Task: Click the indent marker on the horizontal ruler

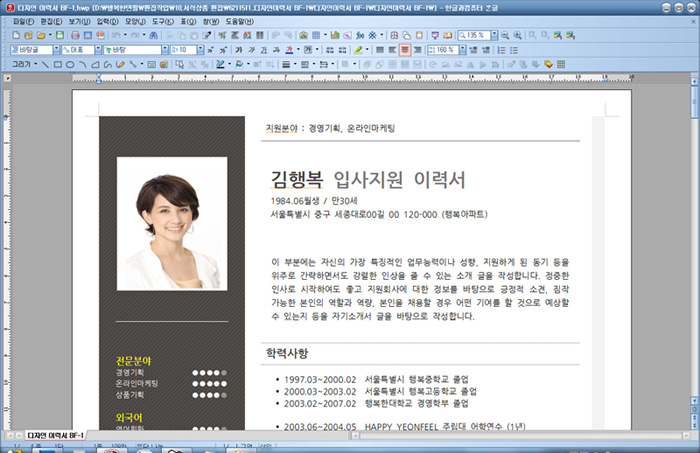Action: click(99, 79)
